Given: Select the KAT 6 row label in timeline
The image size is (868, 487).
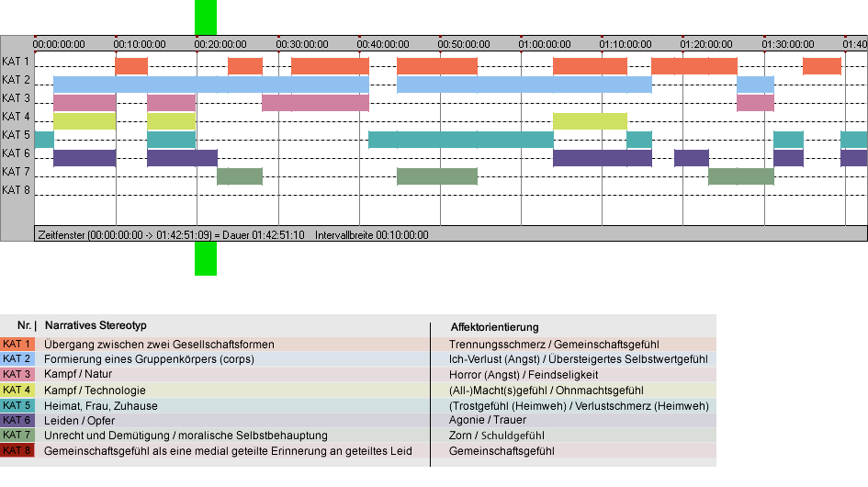Looking at the screenshot, I should click(x=16, y=153).
